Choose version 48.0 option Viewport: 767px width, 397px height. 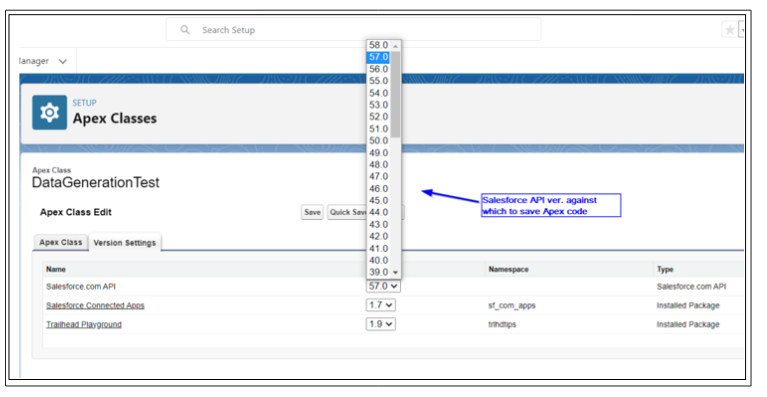tap(379, 164)
